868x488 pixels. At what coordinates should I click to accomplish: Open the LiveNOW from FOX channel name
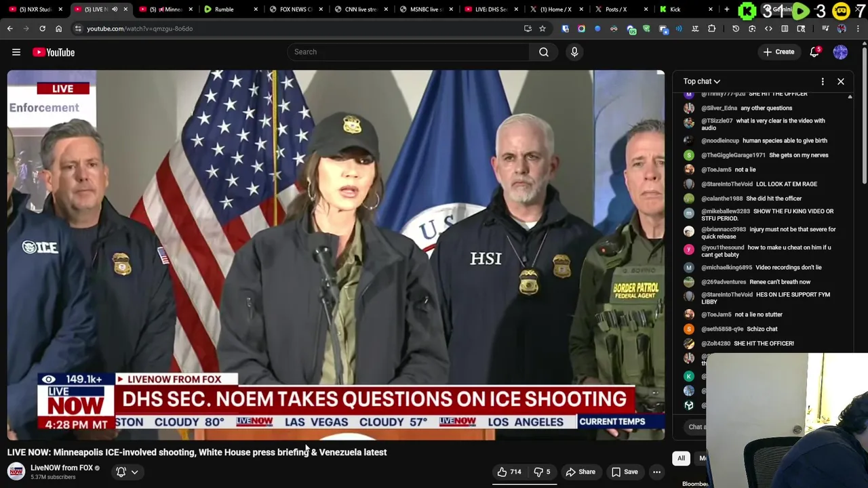point(62,468)
